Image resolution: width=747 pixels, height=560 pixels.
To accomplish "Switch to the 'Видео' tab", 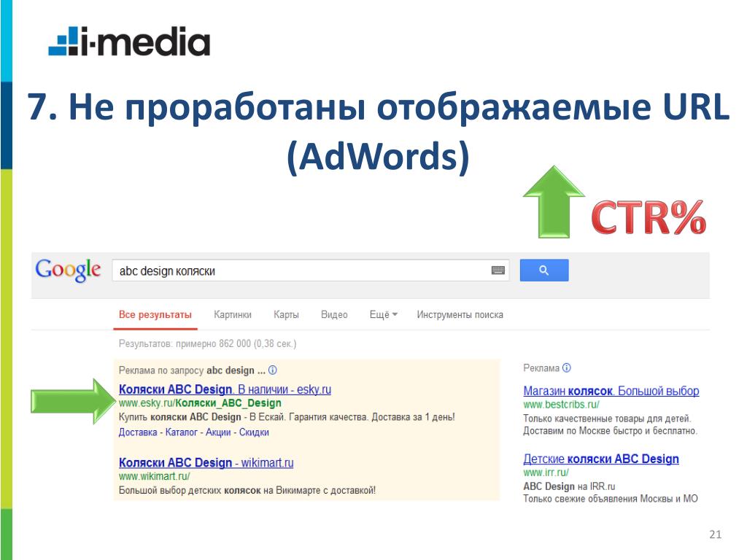I will coord(334,315).
